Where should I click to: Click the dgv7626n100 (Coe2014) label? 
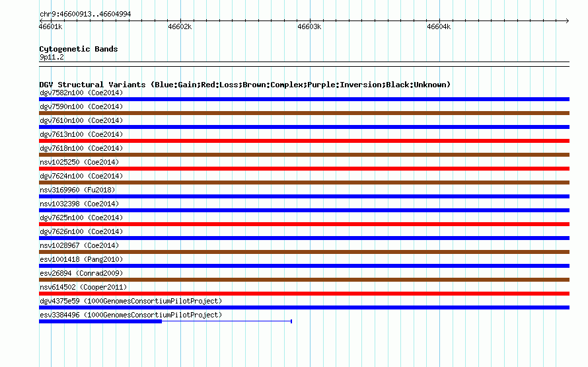(x=81, y=231)
